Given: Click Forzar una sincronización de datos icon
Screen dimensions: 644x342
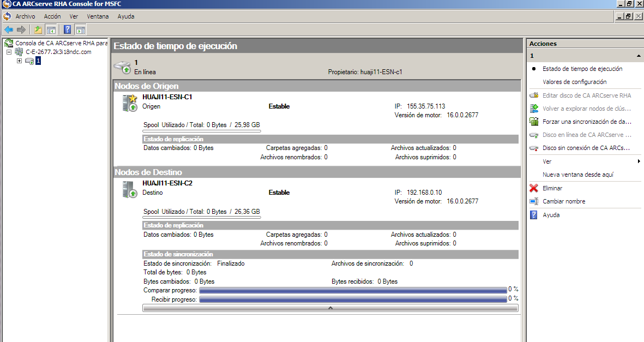Looking at the screenshot, I should (x=534, y=122).
